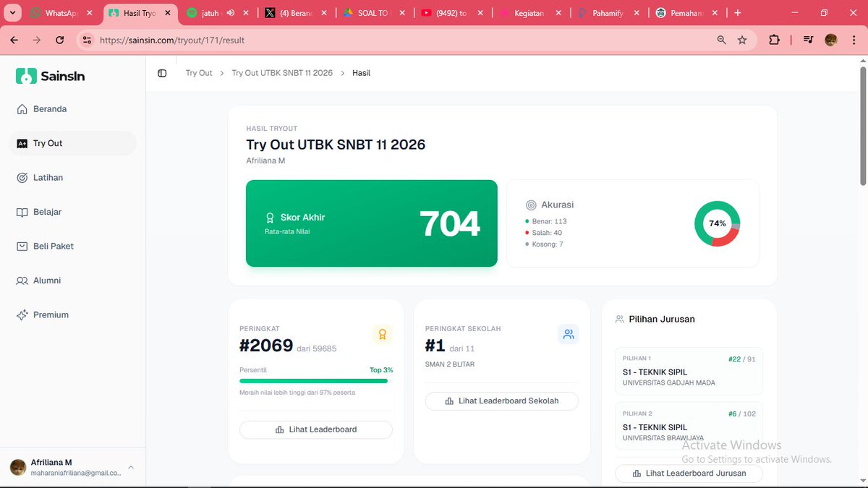Click the #2069 ranking text
This screenshot has height=488, width=868.
tap(266, 346)
